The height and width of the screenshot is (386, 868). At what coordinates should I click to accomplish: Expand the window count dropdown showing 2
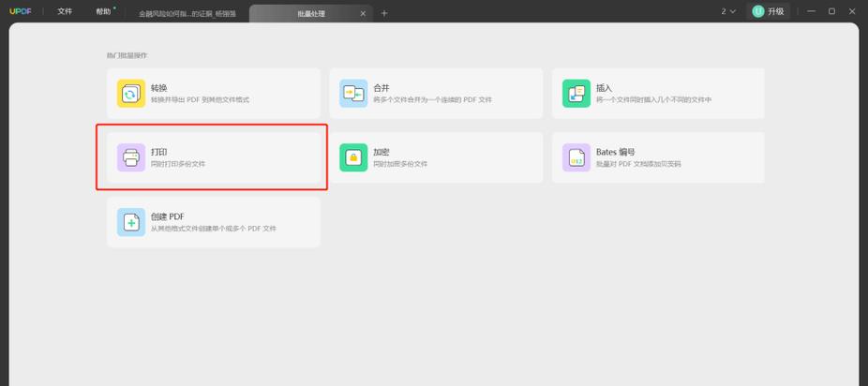(728, 11)
